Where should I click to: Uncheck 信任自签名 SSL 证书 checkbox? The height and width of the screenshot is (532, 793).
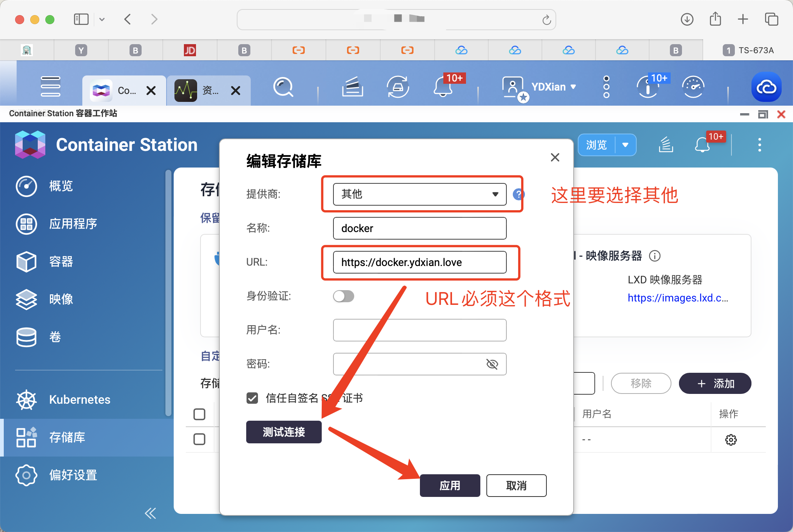click(x=252, y=398)
